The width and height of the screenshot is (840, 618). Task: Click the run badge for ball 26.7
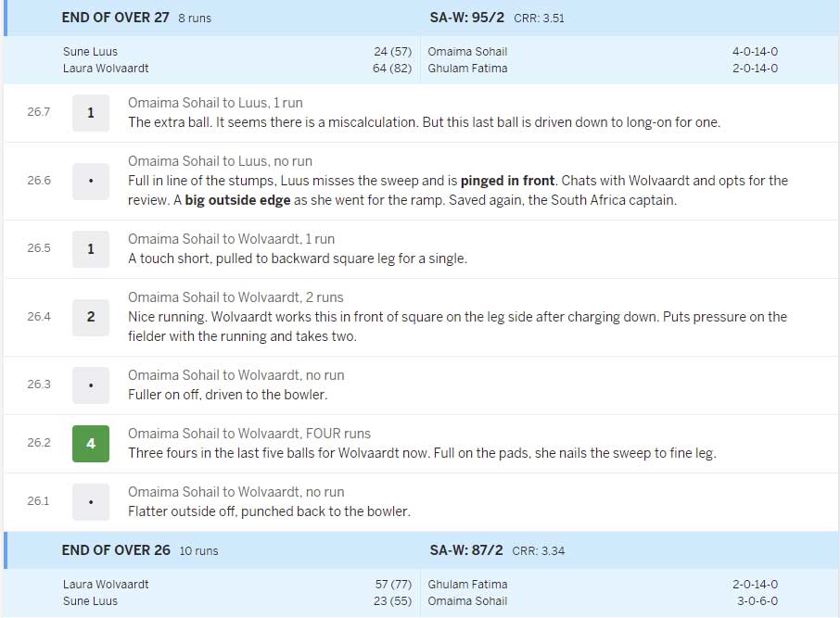90,113
